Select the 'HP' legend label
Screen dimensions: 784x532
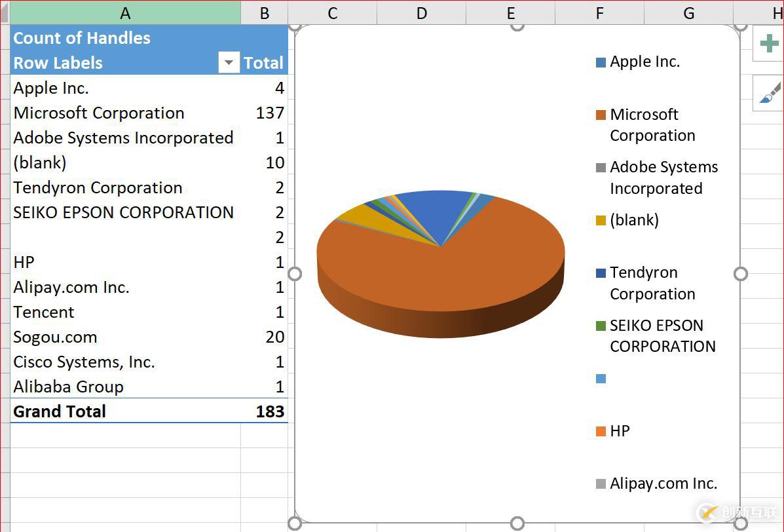pos(620,431)
